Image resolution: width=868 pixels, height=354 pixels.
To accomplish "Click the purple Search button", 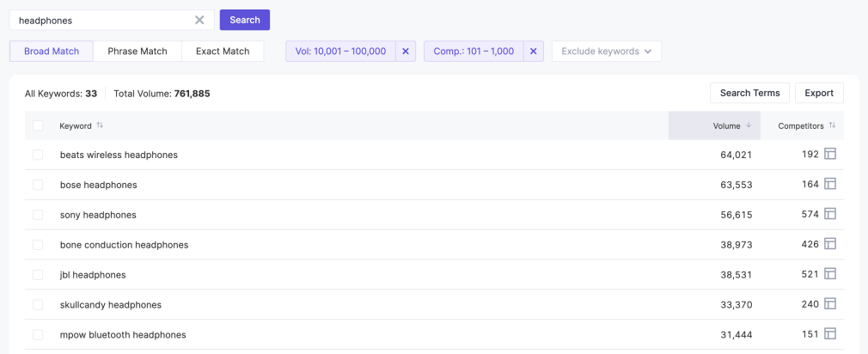I will 245,20.
